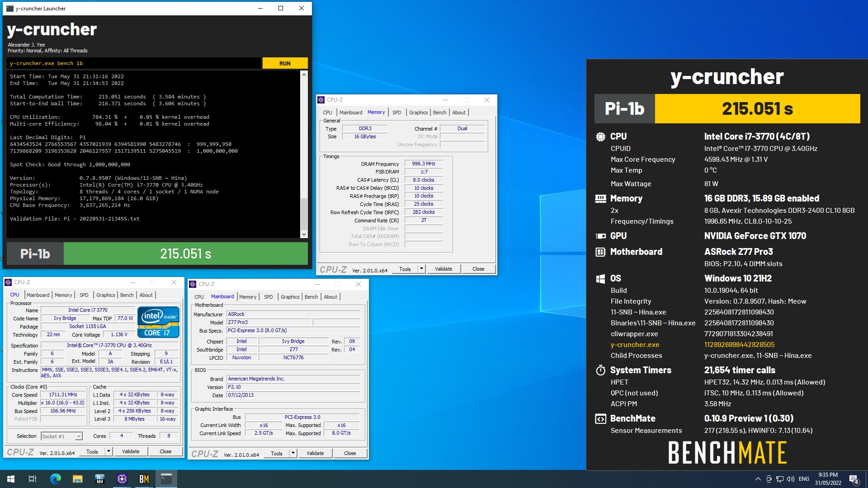Click the RUN button in y-cruncher Launcher

285,63
